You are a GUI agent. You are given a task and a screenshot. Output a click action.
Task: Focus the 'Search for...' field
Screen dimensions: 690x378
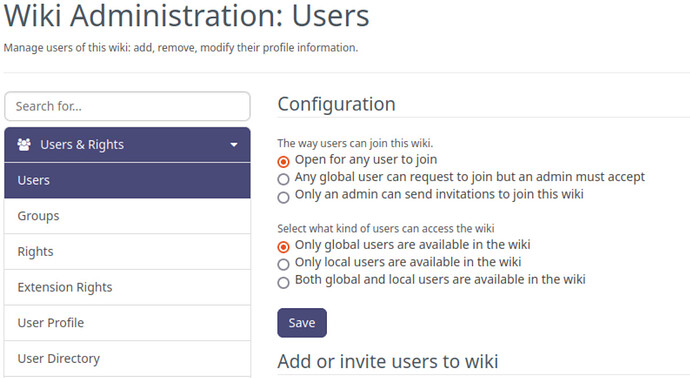point(127,106)
